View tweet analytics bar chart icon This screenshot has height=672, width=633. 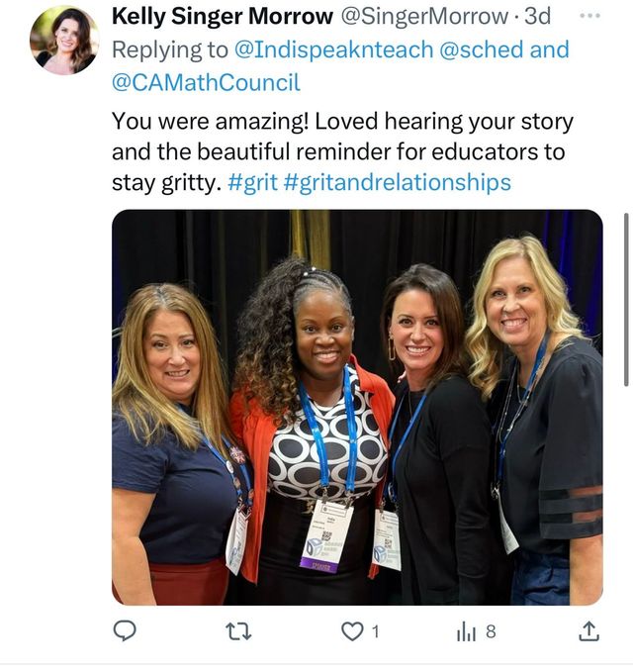click(467, 631)
